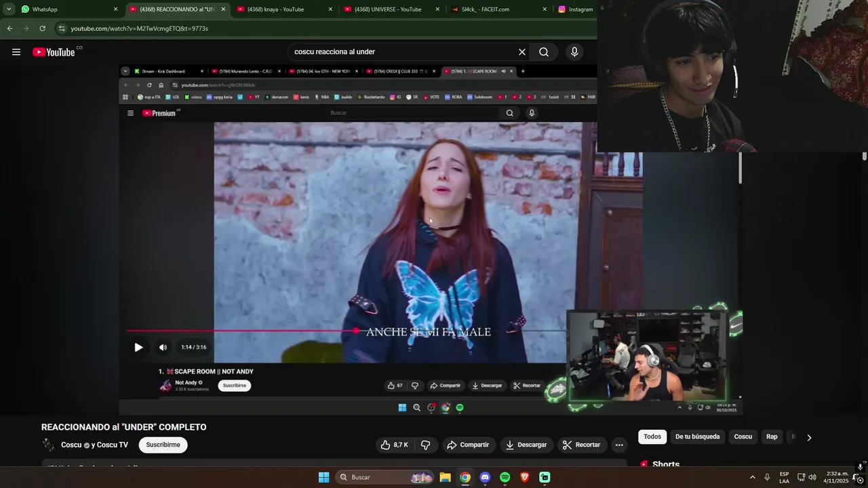The image size is (868, 488).
Task: Click Compartir to share the video
Action: [468, 445]
